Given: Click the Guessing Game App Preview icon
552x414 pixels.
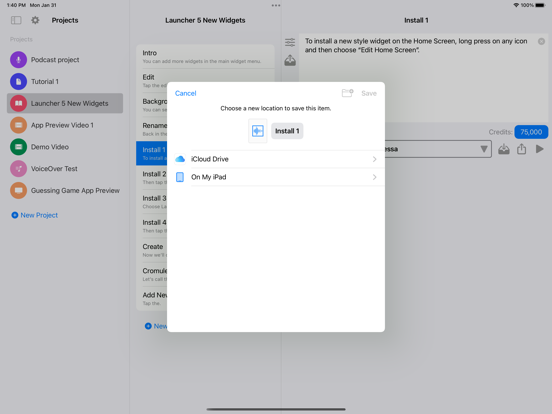Looking at the screenshot, I should (x=18, y=190).
